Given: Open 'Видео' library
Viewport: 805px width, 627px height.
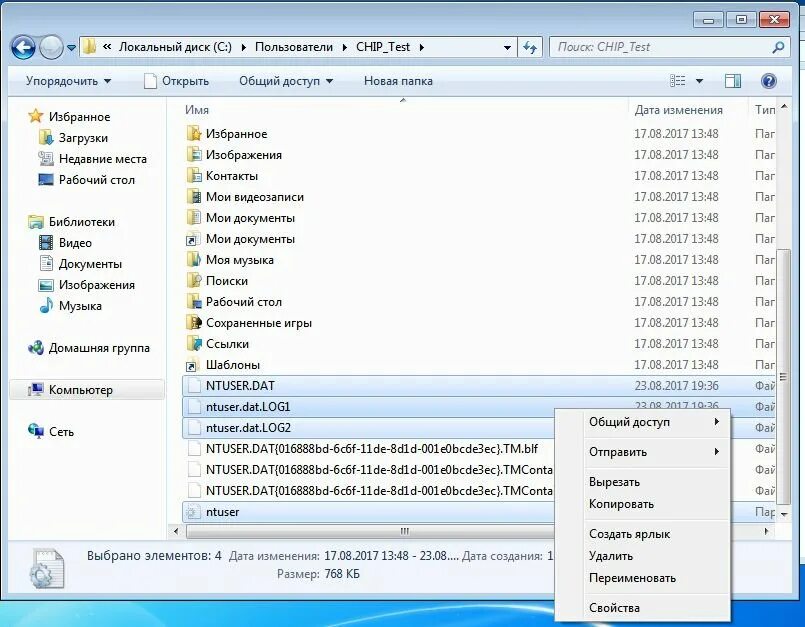Looking at the screenshot, I should [65, 243].
